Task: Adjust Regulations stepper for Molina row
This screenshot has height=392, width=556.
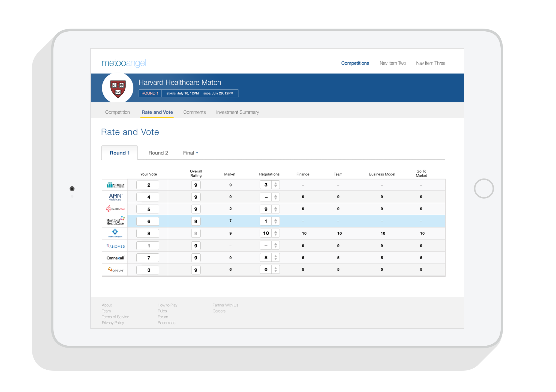Action: pyautogui.click(x=276, y=185)
